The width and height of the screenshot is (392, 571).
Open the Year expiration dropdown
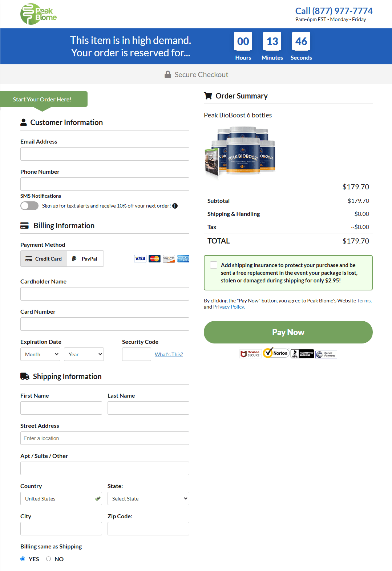84,354
